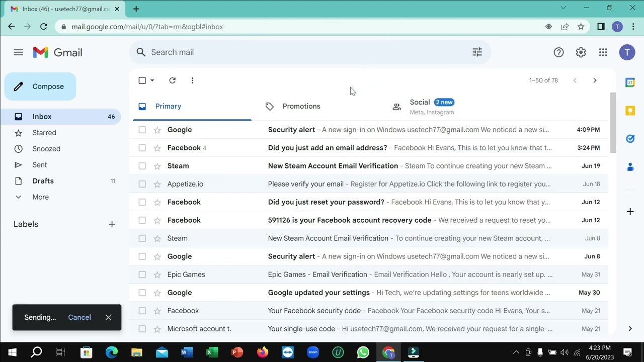
Task: Select the Steam Jun 19 email checkbox
Action: tap(142, 166)
